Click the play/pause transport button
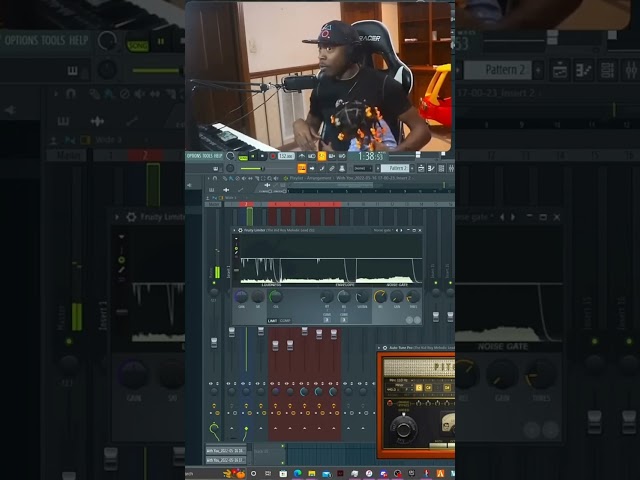 253,156
